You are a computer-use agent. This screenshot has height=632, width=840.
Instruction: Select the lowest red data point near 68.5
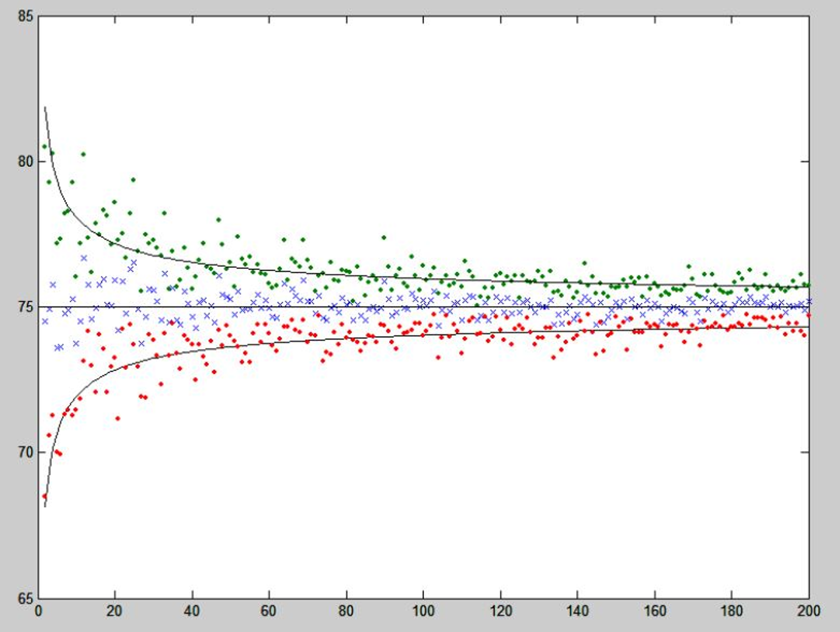click(x=45, y=496)
